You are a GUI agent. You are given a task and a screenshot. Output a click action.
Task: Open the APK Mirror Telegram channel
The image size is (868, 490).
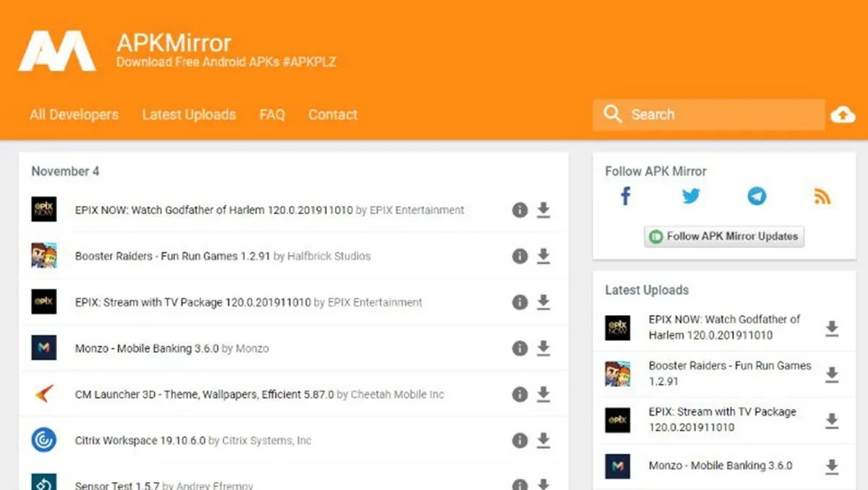pyautogui.click(x=757, y=196)
